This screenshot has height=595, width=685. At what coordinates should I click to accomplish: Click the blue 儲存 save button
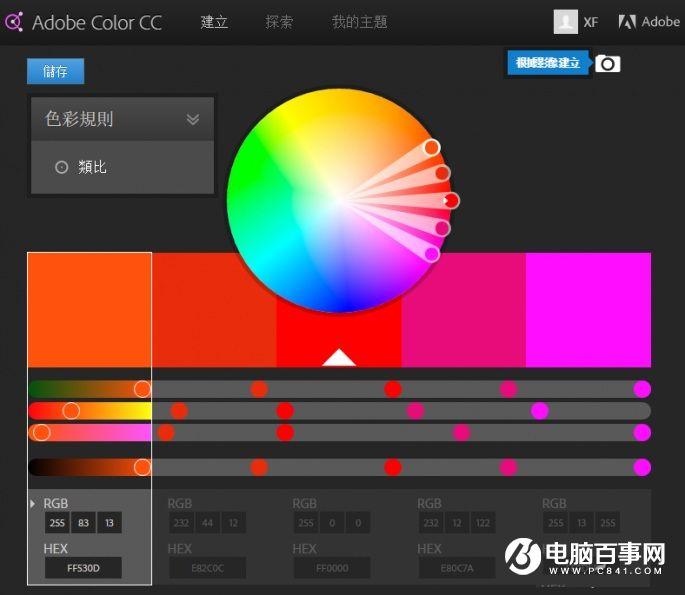pos(55,71)
